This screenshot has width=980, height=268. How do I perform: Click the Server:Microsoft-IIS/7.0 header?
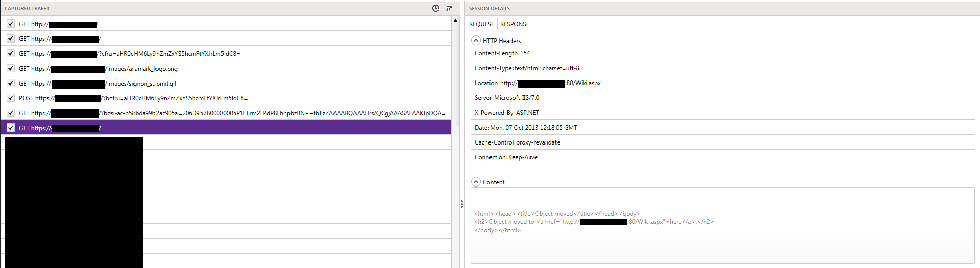coord(507,98)
